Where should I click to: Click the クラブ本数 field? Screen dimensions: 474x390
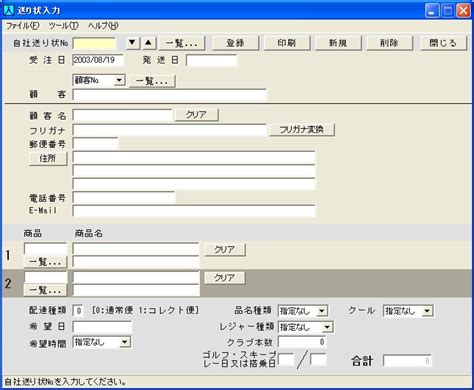(x=302, y=342)
